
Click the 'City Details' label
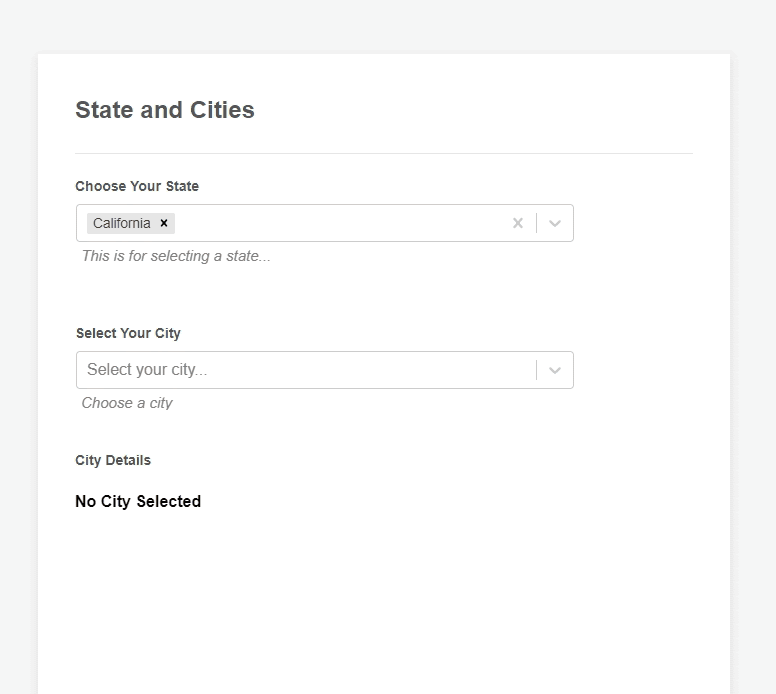tap(113, 460)
